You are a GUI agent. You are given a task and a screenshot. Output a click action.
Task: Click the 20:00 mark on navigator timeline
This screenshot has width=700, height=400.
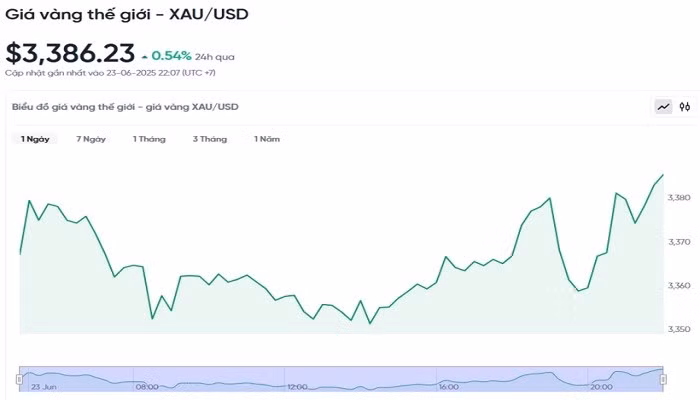click(x=600, y=385)
